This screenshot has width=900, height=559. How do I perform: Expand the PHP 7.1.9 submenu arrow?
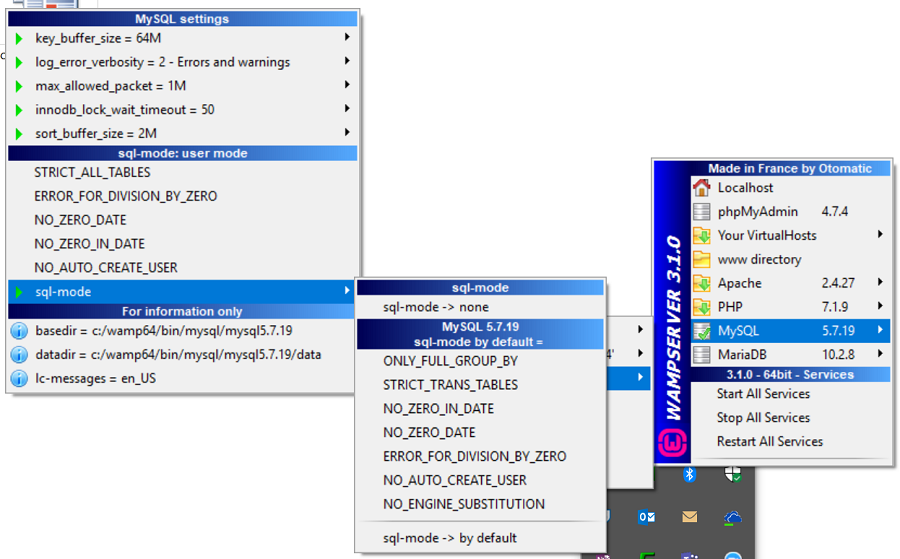click(880, 306)
